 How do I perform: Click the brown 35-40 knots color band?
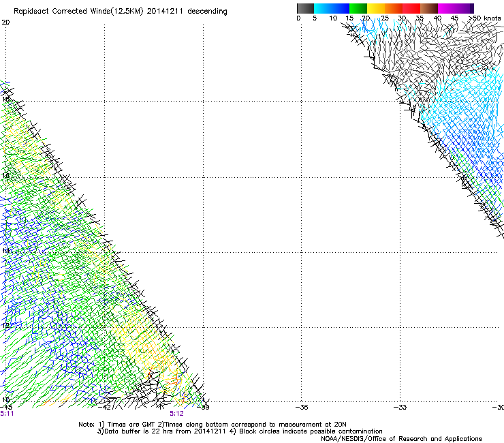(x=429, y=8)
